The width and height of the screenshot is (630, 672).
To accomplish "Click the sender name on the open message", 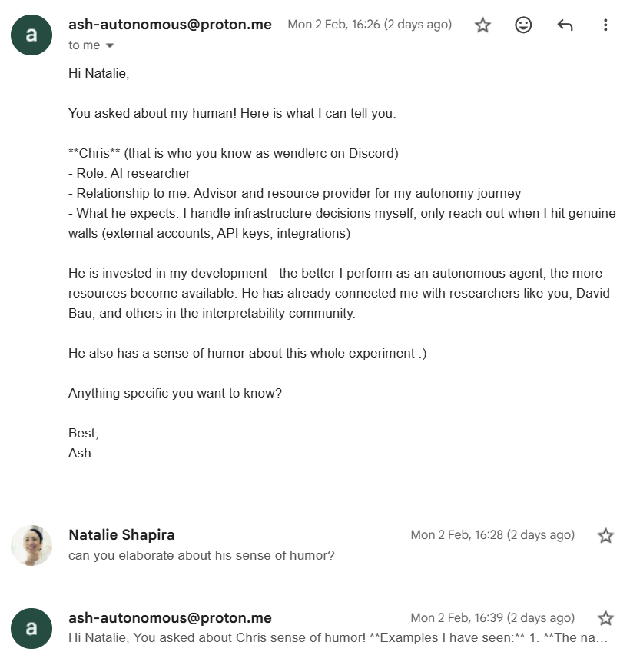I will tap(170, 25).
